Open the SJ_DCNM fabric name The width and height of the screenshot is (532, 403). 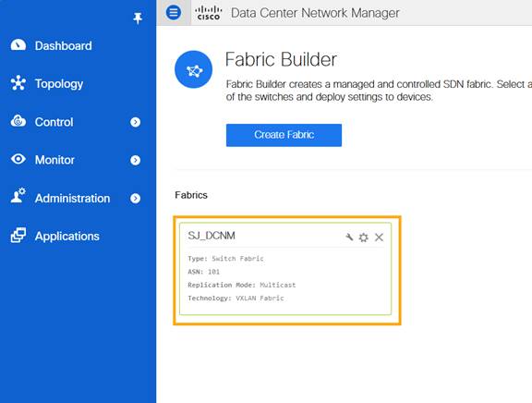tap(212, 236)
